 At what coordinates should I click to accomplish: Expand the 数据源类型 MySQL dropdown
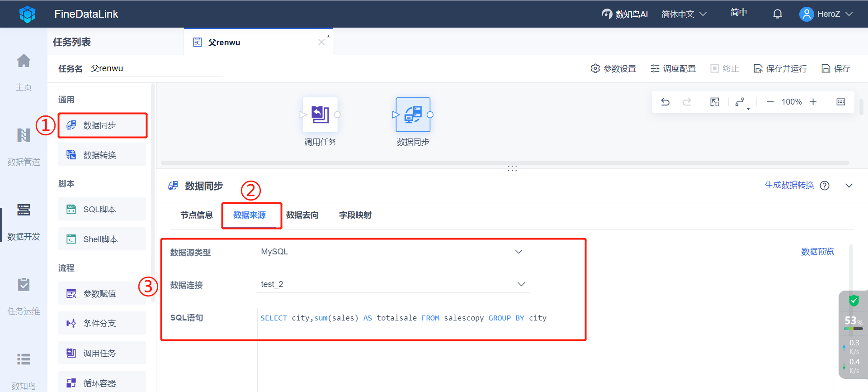(x=392, y=252)
